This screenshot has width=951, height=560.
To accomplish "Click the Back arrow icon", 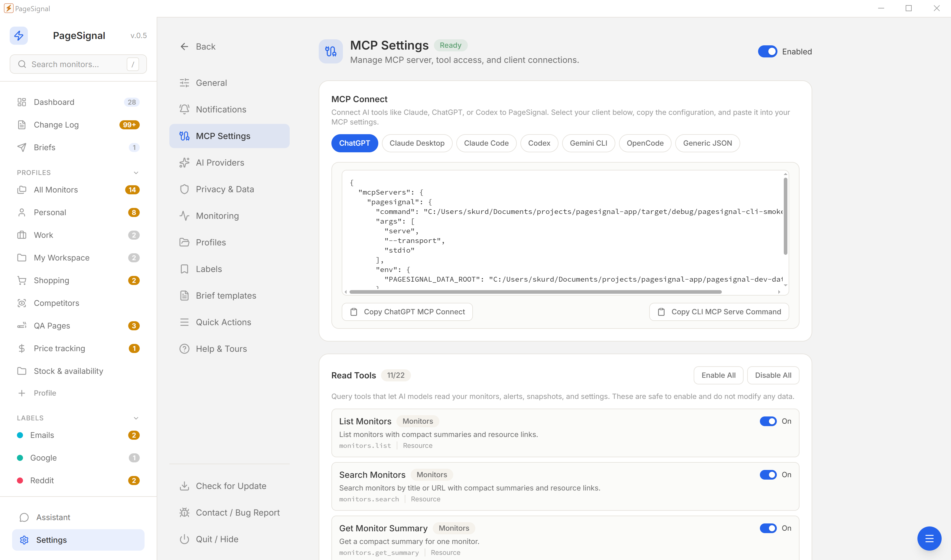I will (184, 47).
